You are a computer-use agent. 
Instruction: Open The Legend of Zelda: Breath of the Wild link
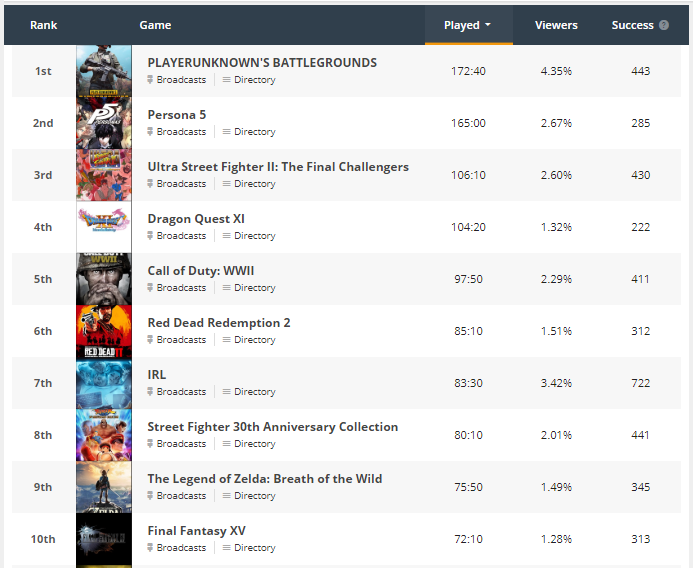coord(265,479)
